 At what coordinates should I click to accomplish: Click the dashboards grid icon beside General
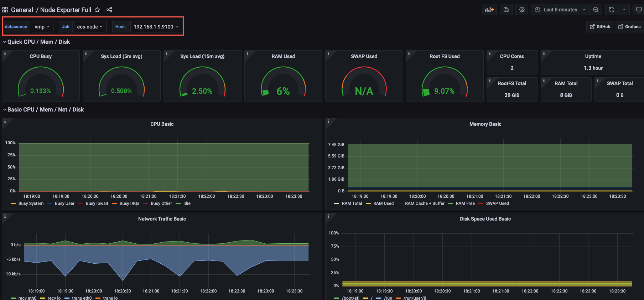pos(5,10)
